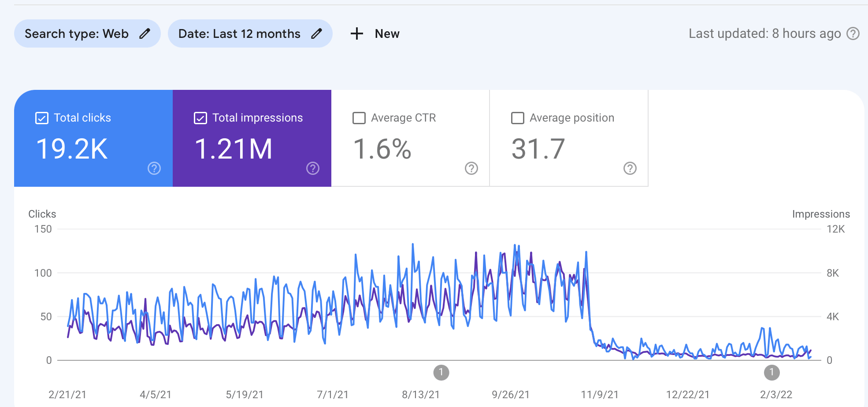This screenshot has height=407, width=868.
Task: Open the help tooltip for Average CTR
Action: tap(471, 168)
